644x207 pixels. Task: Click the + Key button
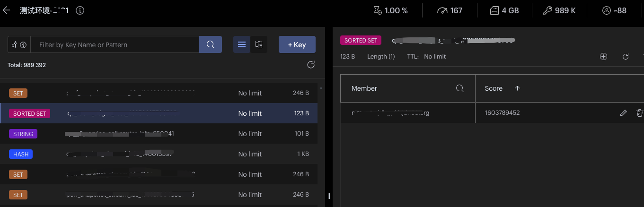click(297, 45)
